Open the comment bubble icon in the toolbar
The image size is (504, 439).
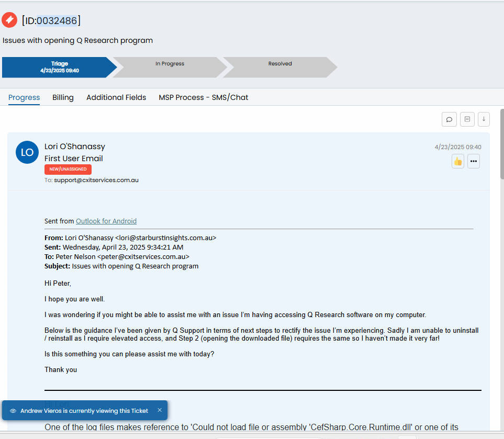coord(449,119)
